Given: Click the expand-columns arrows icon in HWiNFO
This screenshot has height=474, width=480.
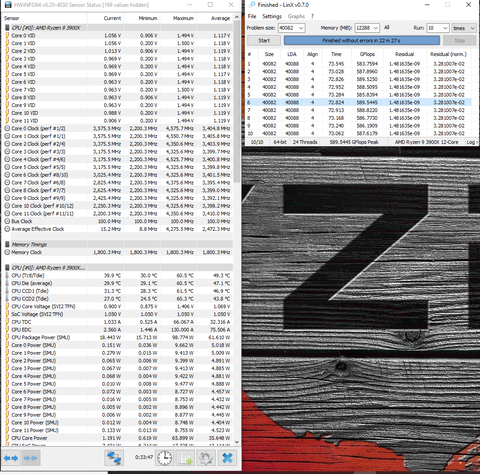Looking at the screenshot, I should click(x=11, y=458).
